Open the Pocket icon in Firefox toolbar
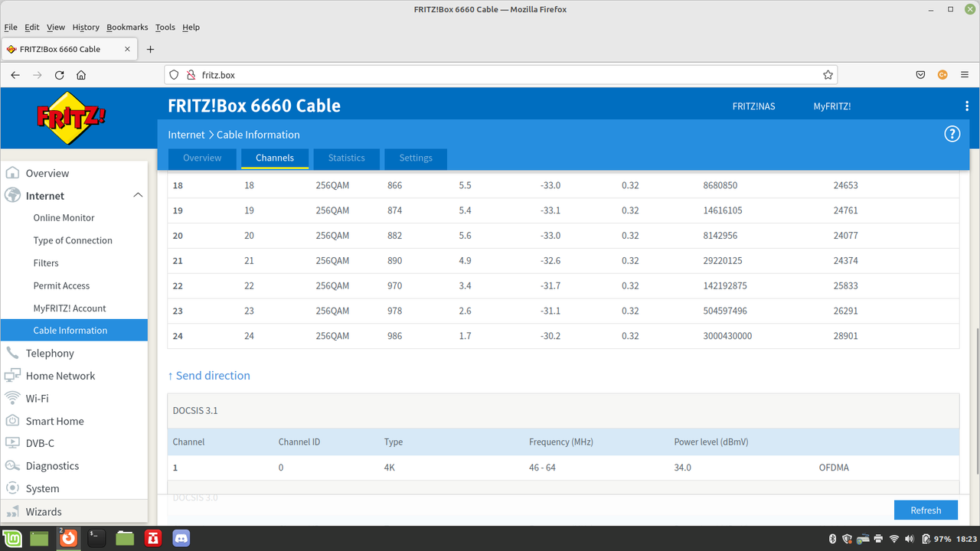This screenshot has height=551, width=980. click(x=921, y=75)
